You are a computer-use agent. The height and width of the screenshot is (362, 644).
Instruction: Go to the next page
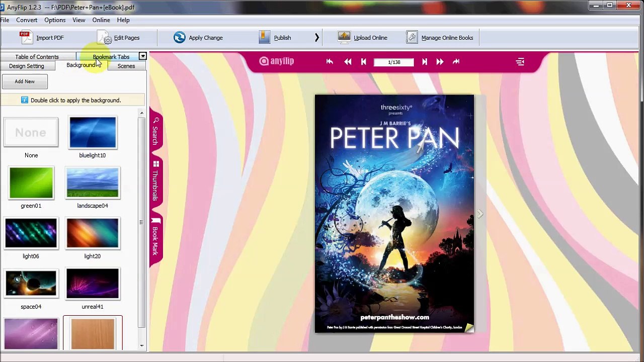[x=424, y=61]
